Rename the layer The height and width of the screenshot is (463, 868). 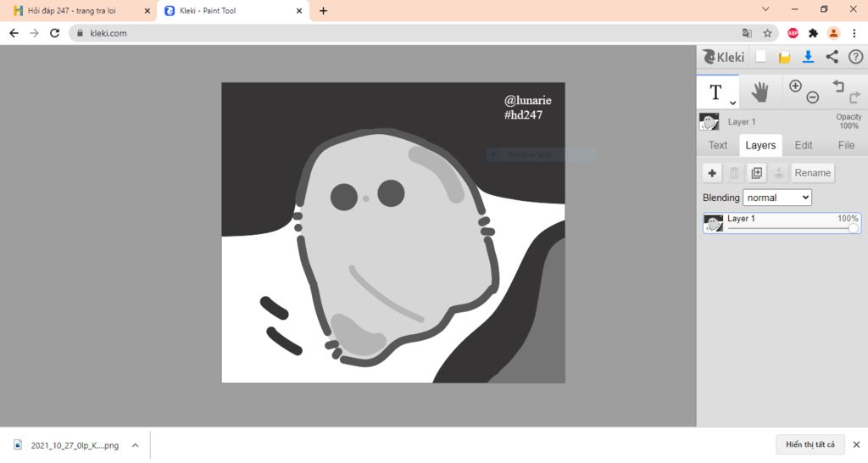[813, 173]
